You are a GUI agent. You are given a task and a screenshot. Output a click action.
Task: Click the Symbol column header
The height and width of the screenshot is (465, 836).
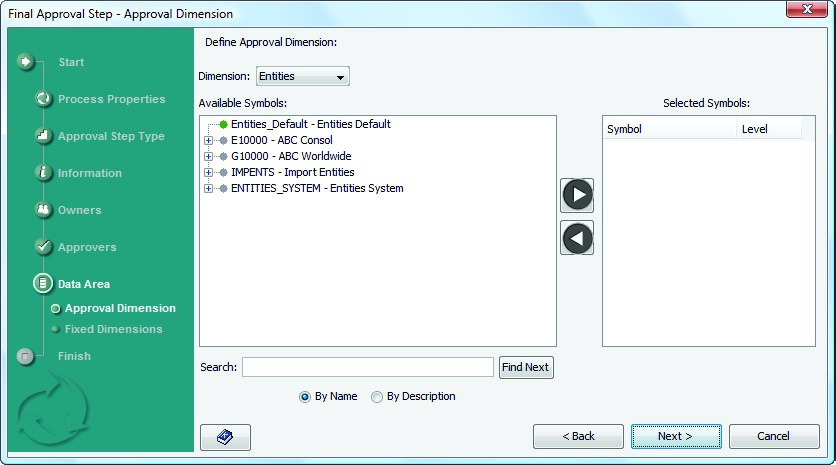670,129
